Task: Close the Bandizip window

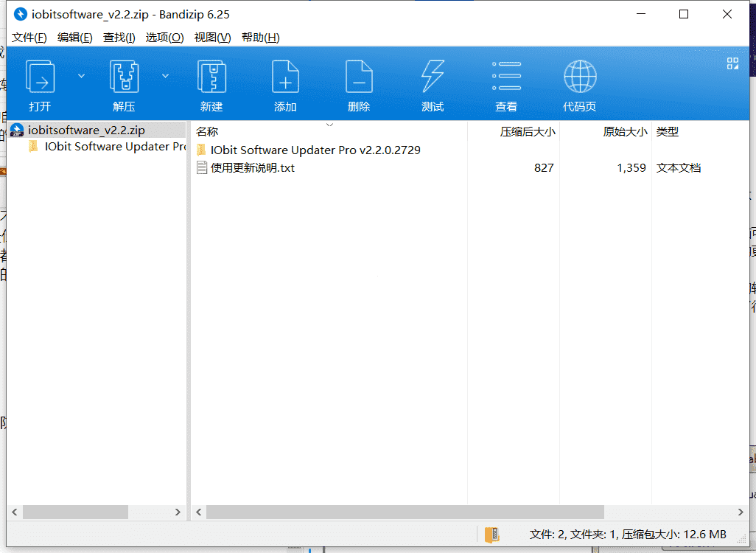Action: 727,15
